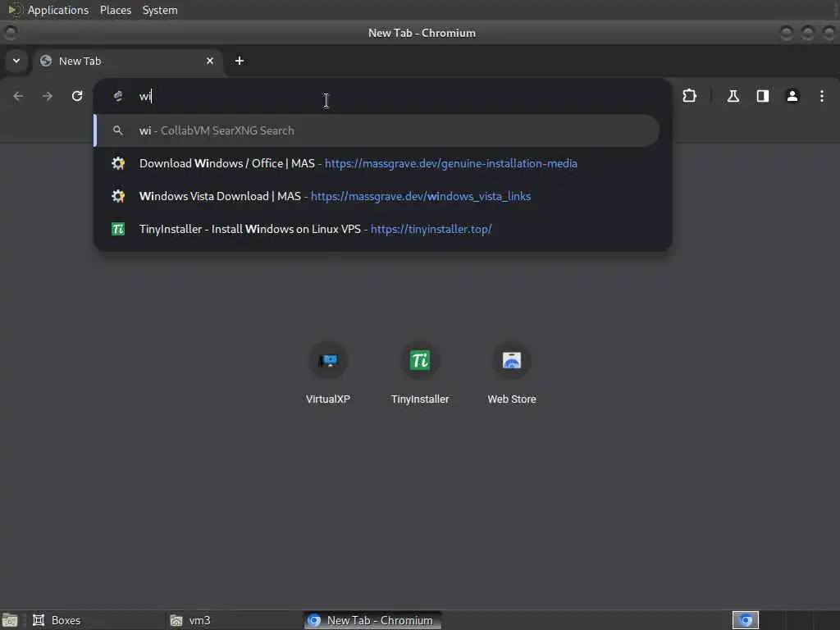Switch to the vm3 taskbar window
Viewport: 840px width, 630px height.
pyautogui.click(x=234, y=620)
